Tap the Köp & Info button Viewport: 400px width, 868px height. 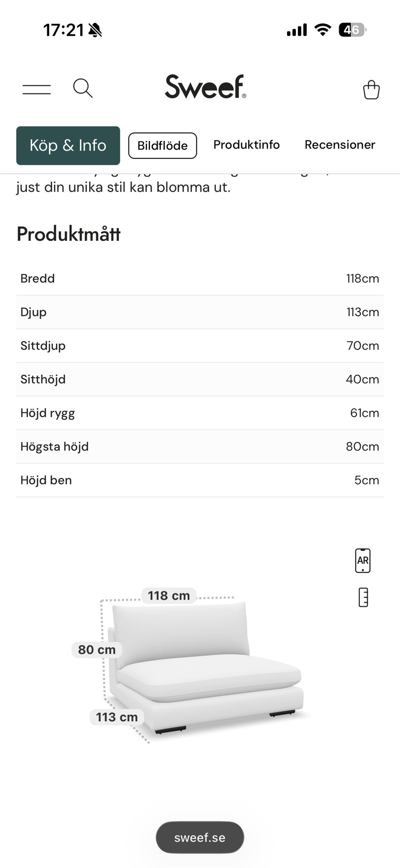point(68,146)
